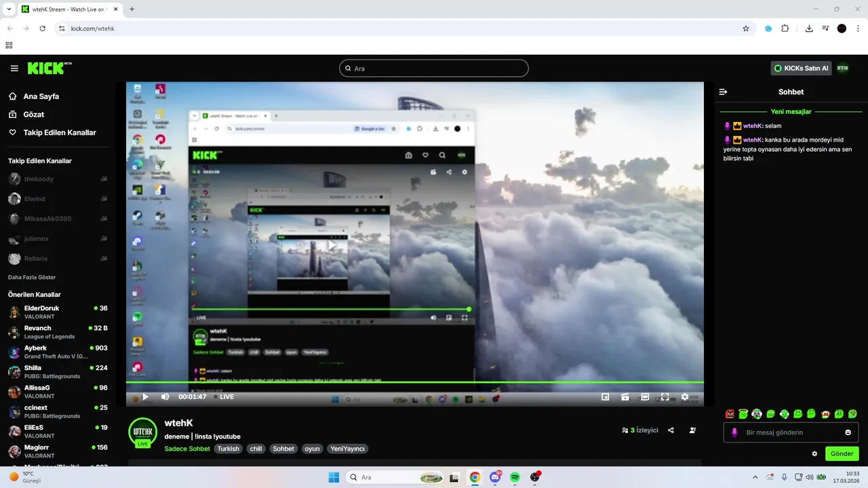Open clip creation icon in player
The height and width of the screenshot is (488, 868).
point(625,397)
